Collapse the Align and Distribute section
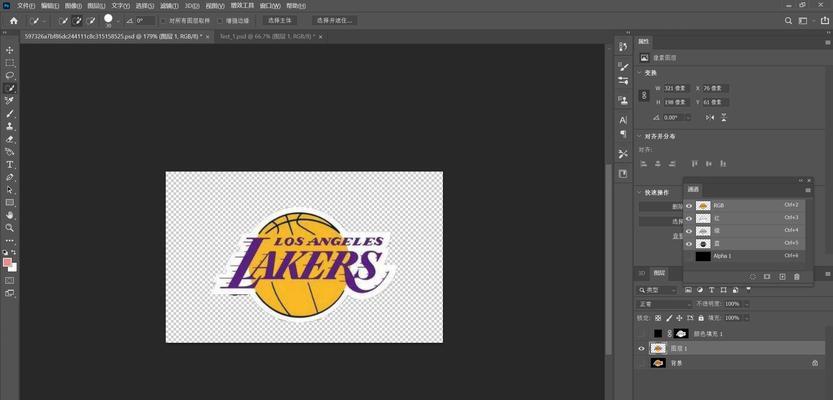Viewport: 833px width, 400px height. coord(640,137)
